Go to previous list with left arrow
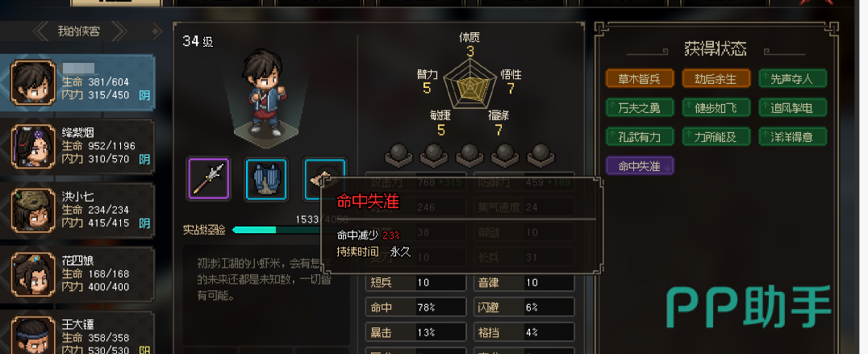The image size is (868, 354). coord(40,31)
